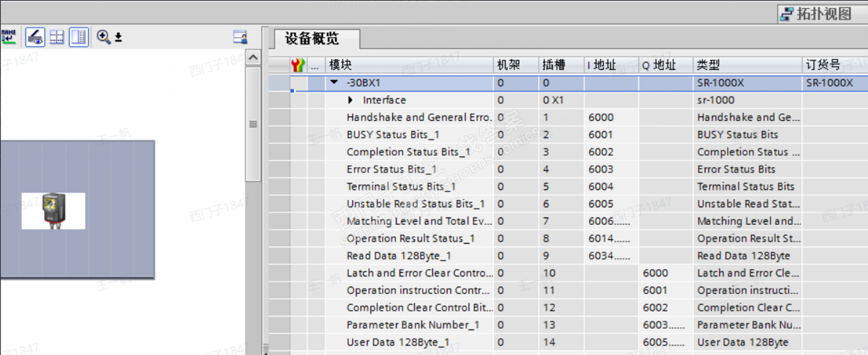
Task: Select Operation Result Status_1 module
Action: point(411,238)
